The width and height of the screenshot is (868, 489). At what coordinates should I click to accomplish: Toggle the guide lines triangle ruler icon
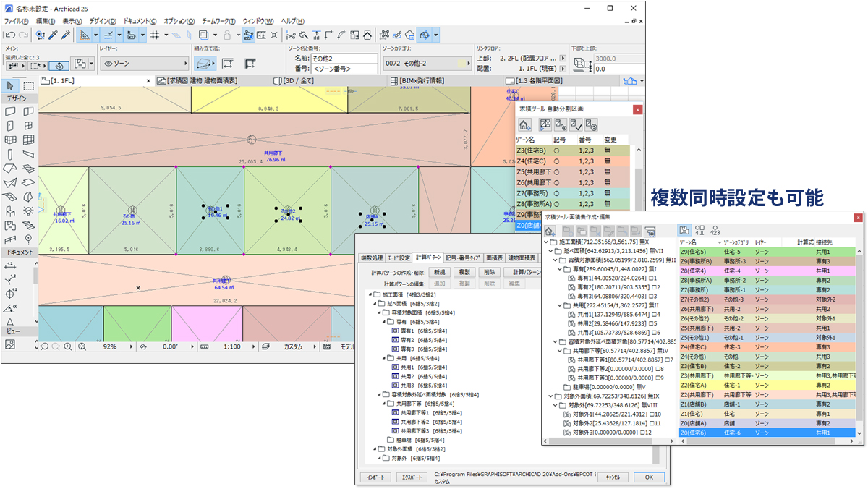tap(85, 35)
